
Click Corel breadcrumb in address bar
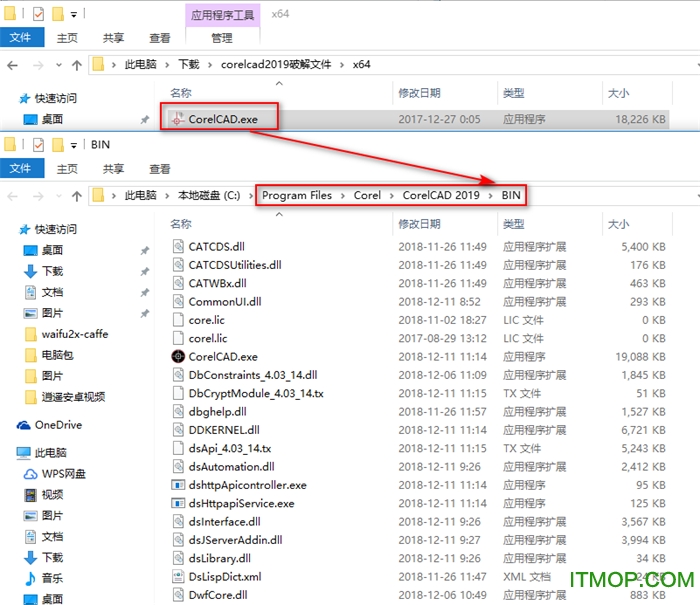click(367, 196)
